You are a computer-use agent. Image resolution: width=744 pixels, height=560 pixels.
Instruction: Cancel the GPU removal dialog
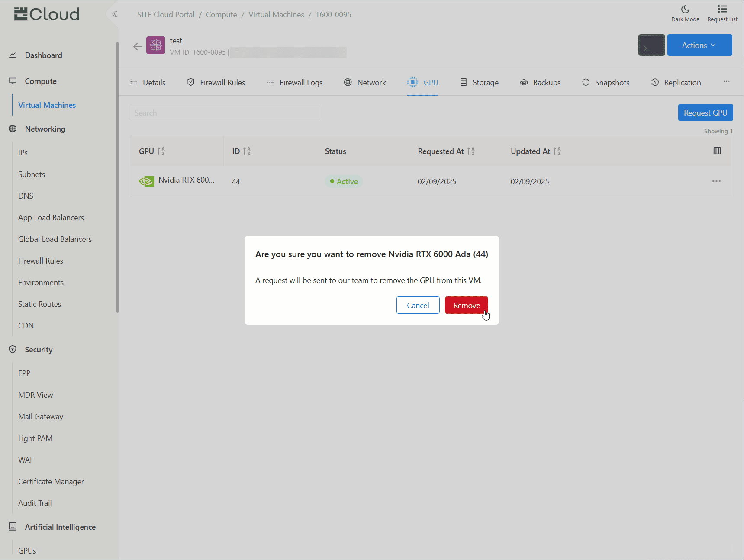pos(418,305)
